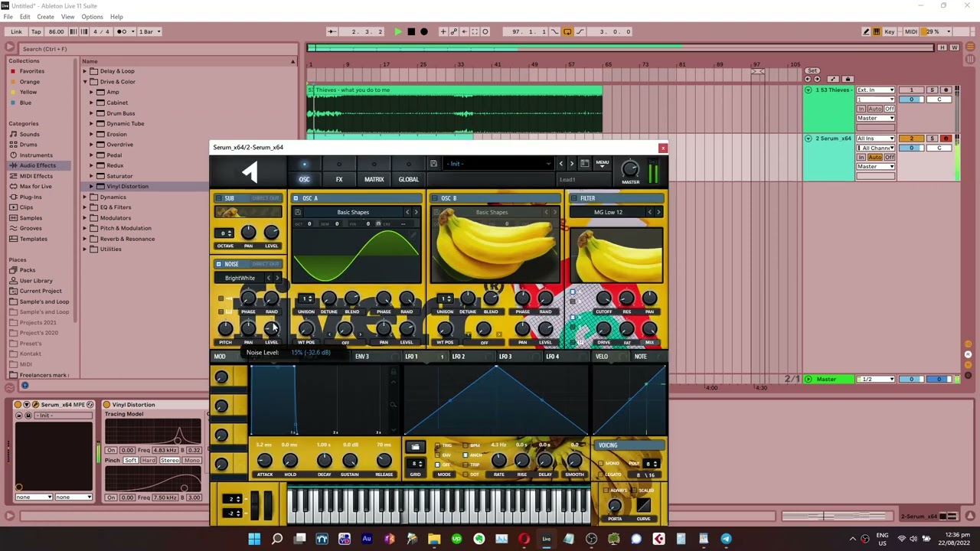Enable the SUB oscillator checkbox

(218, 198)
